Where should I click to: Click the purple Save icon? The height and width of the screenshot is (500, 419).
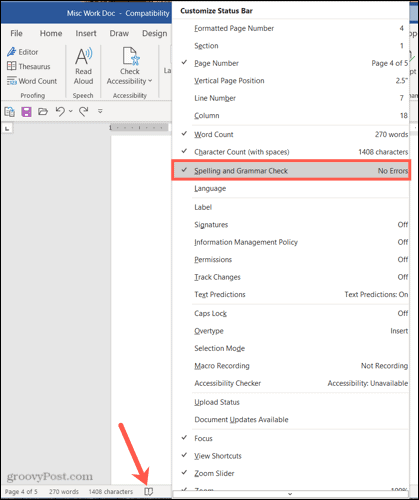pyautogui.click(x=26, y=111)
